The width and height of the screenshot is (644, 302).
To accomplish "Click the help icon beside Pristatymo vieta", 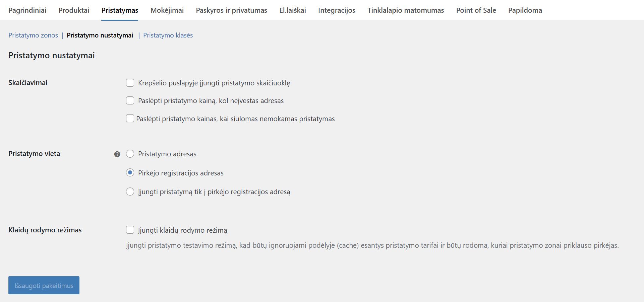I will click(117, 154).
